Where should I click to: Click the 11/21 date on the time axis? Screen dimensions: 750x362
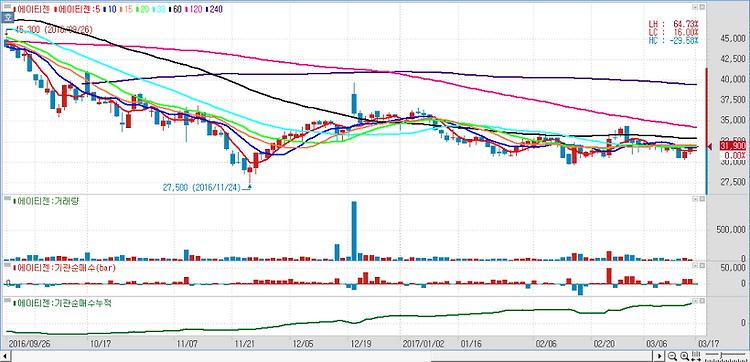pyautogui.click(x=245, y=344)
